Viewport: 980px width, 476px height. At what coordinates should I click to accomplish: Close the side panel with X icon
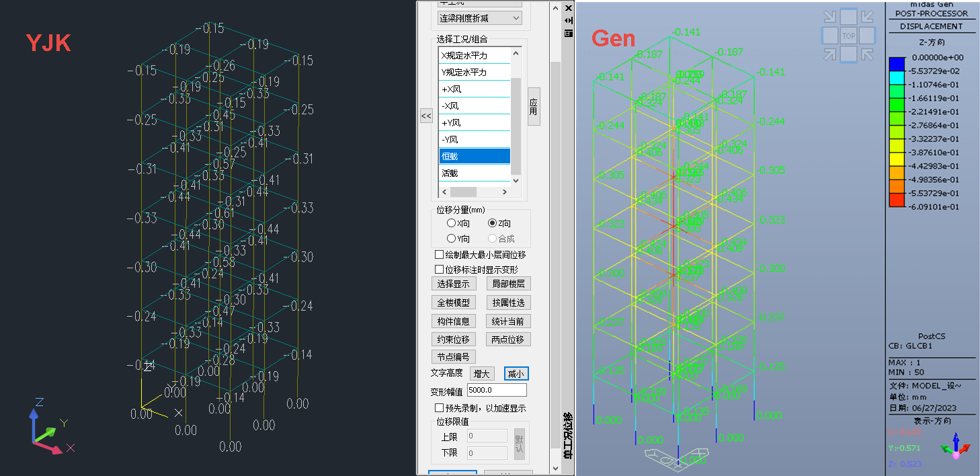569,8
